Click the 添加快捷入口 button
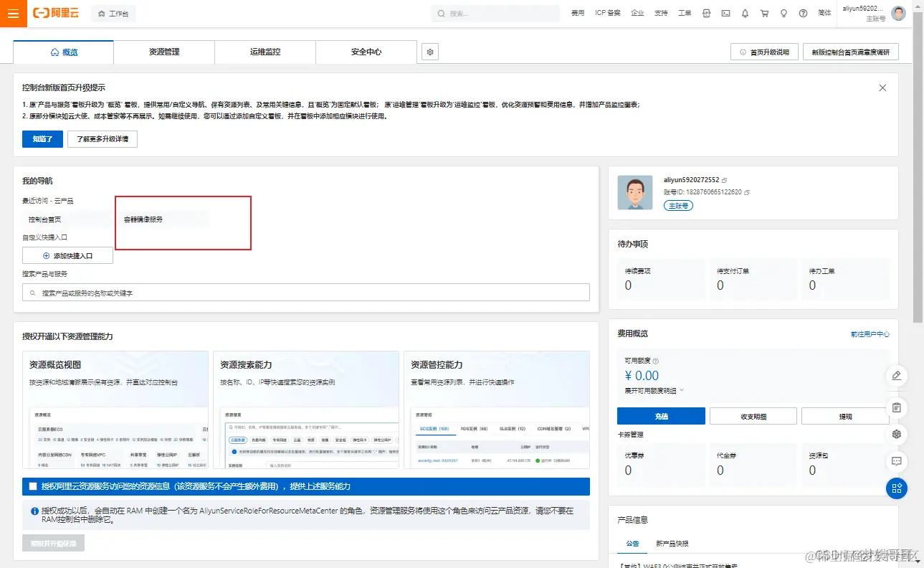This screenshot has width=924, height=568. coord(67,255)
